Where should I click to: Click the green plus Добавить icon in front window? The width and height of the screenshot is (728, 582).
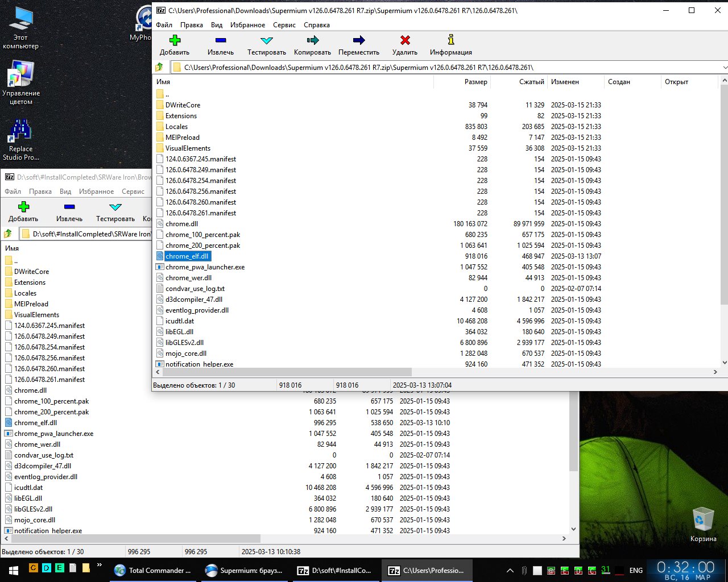[x=175, y=40]
